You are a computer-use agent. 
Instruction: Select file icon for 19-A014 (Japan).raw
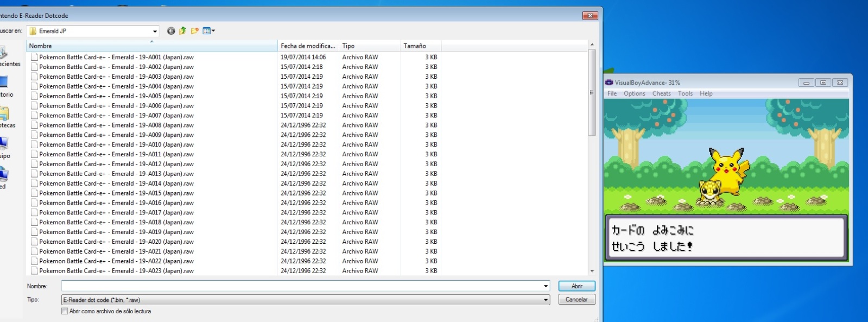click(x=34, y=184)
